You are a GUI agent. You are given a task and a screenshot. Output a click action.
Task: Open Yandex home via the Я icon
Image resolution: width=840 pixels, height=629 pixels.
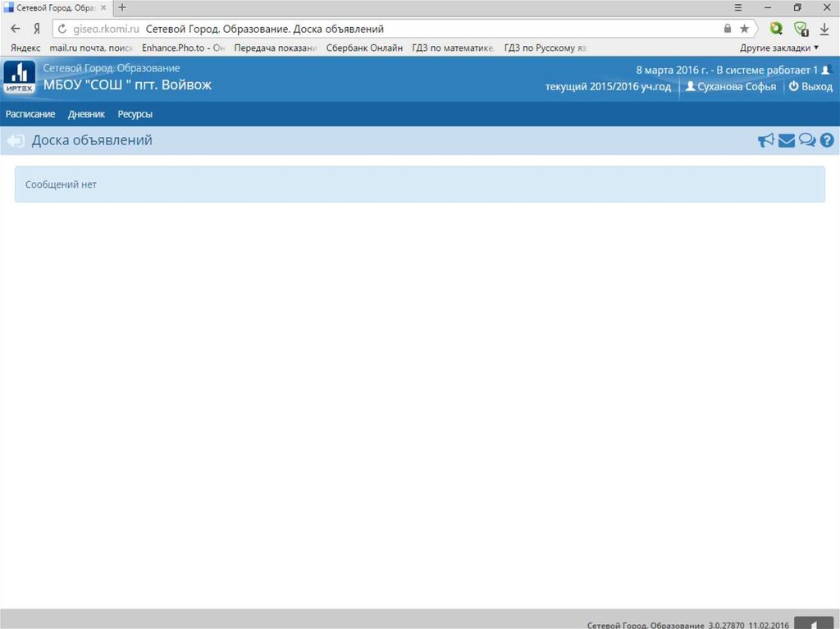(36, 29)
